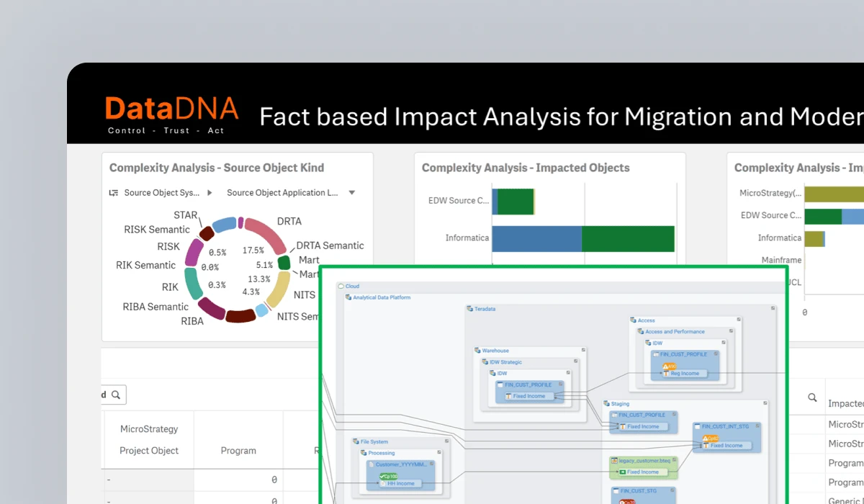Click the File System group icon
Image resolution: width=864 pixels, height=504 pixels.
coord(356,441)
